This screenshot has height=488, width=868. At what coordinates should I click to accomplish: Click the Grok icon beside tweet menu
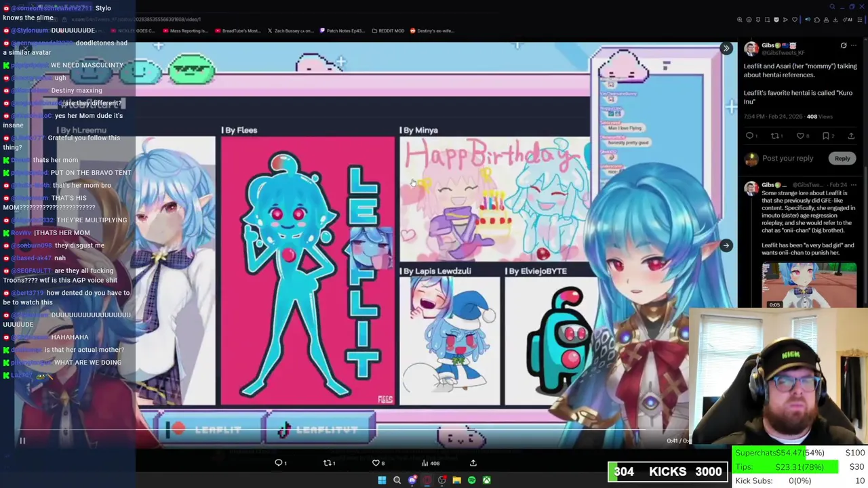coord(844,45)
